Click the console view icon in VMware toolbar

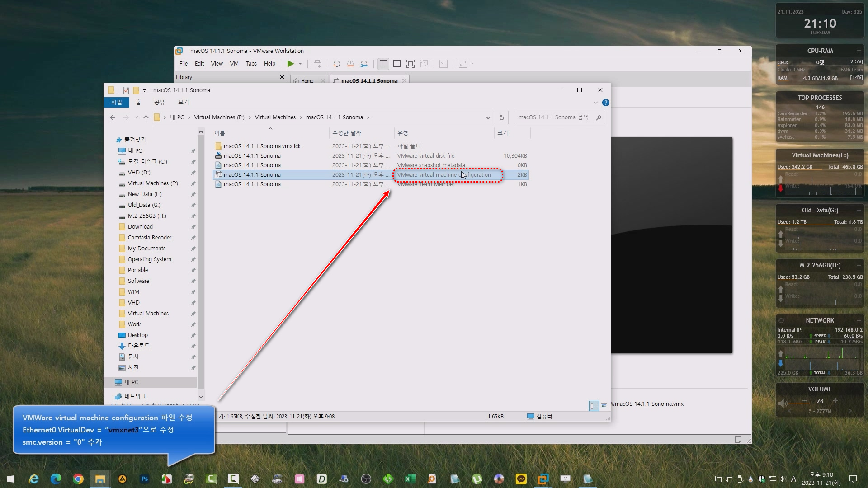pos(443,64)
